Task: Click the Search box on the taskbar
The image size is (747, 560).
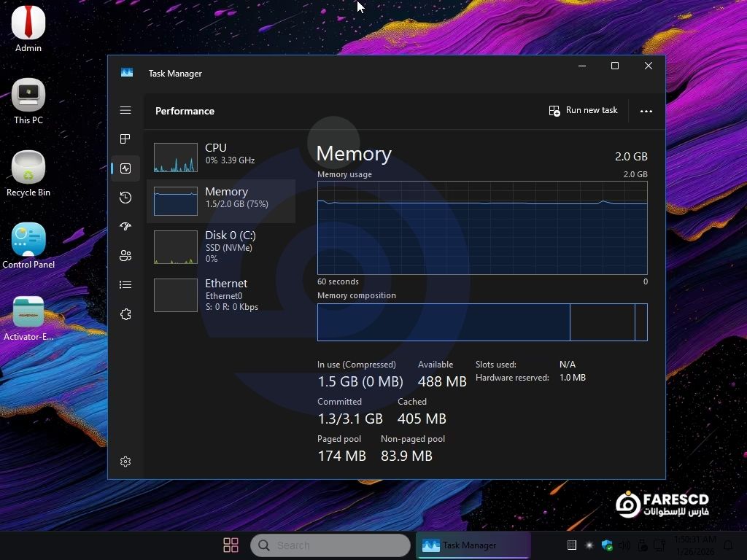Action: (x=330, y=545)
